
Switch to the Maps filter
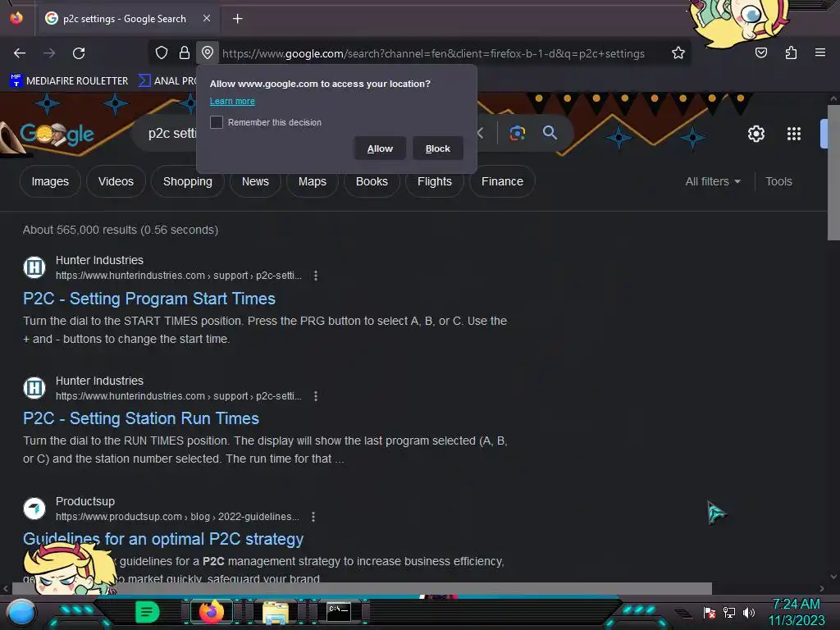click(312, 181)
